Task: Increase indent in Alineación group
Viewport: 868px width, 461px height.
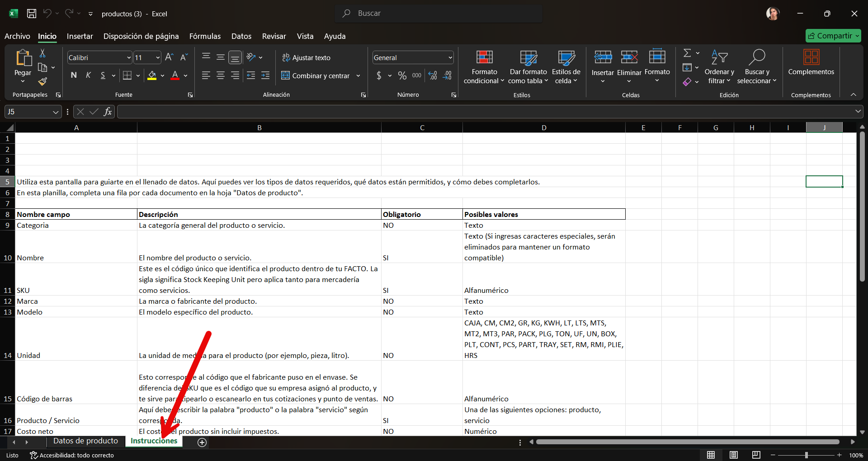Action: [266, 75]
